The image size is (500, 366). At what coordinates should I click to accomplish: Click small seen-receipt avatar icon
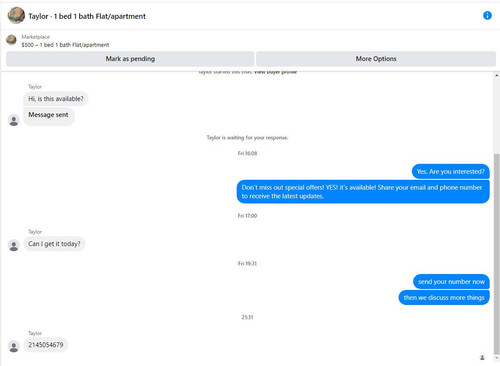482,357
